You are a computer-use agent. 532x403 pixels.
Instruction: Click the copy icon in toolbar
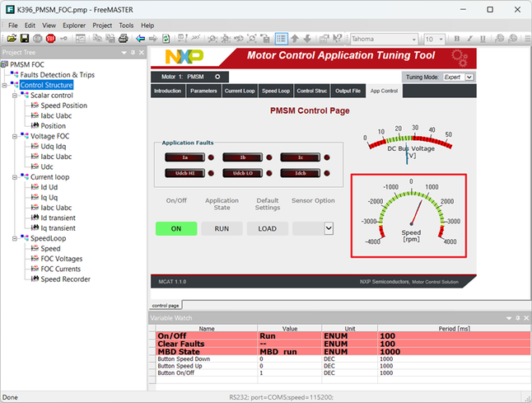(97, 39)
